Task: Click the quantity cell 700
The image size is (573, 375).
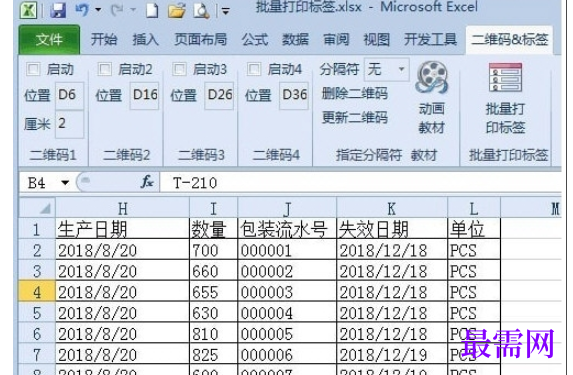Action: pos(213,250)
